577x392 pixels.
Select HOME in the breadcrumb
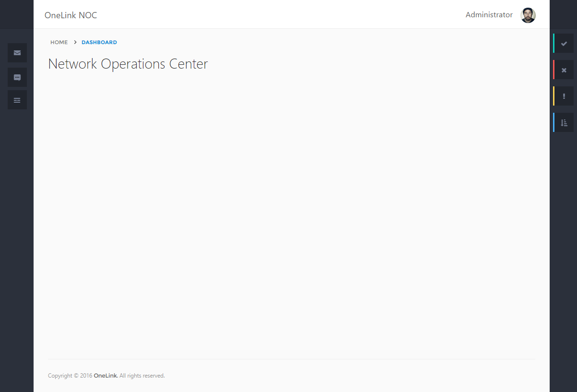click(59, 42)
